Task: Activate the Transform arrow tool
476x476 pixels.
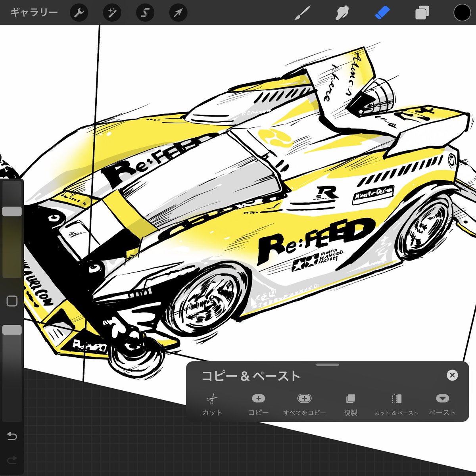Action: point(178,13)
